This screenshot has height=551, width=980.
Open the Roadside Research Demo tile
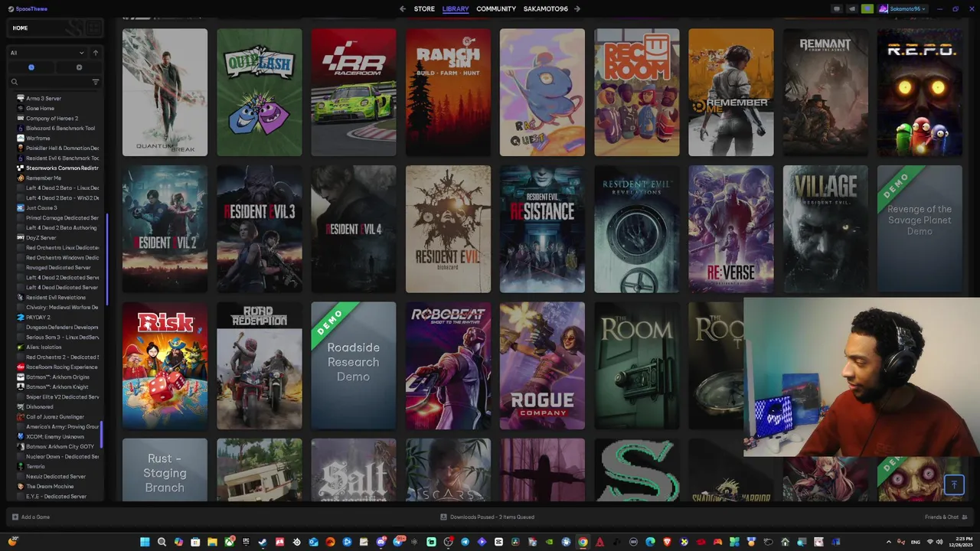point(354,366)
